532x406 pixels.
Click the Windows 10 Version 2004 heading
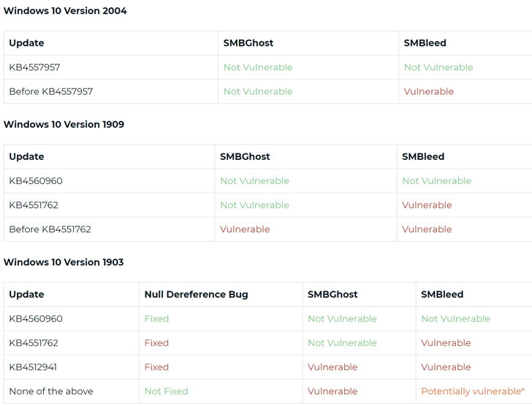click(65, 11)
